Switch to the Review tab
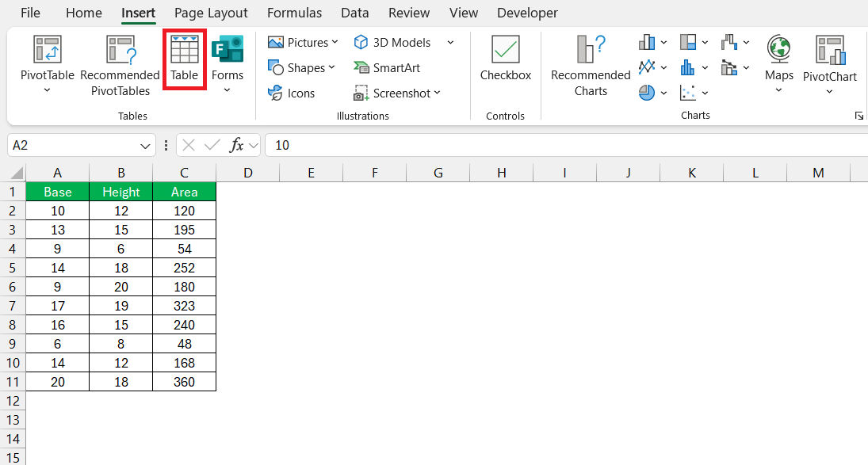 coord(408,13)
